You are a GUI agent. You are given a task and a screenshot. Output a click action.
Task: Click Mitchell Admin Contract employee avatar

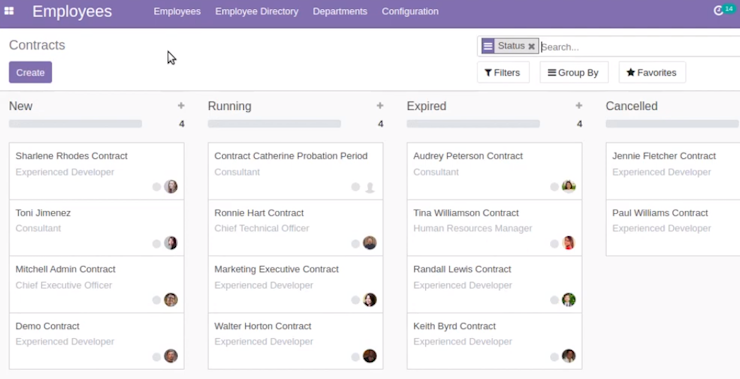[x=171, y=300]
